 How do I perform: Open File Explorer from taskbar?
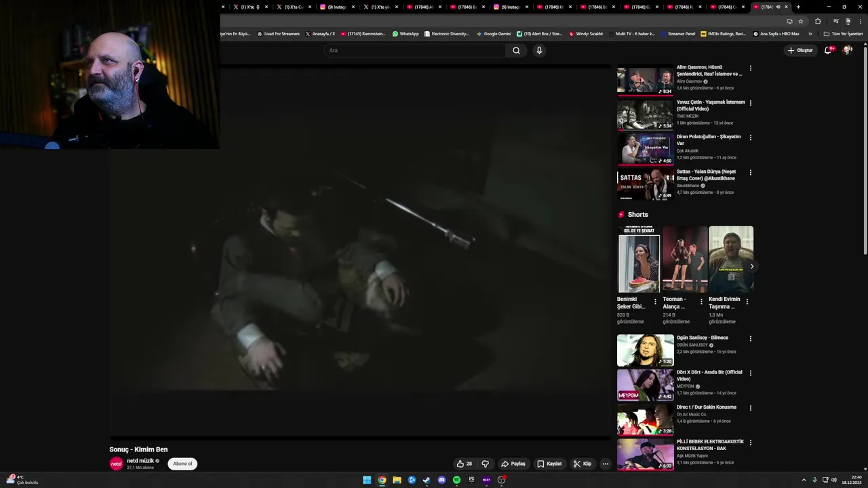click(397, 480)
